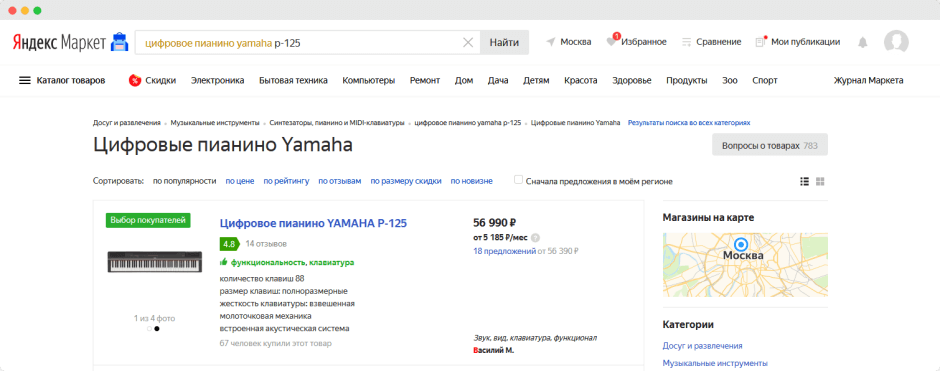This screenshot has height=371, width=940.
Task: Click the installment help question mark icon
Action: coord(535,237)
